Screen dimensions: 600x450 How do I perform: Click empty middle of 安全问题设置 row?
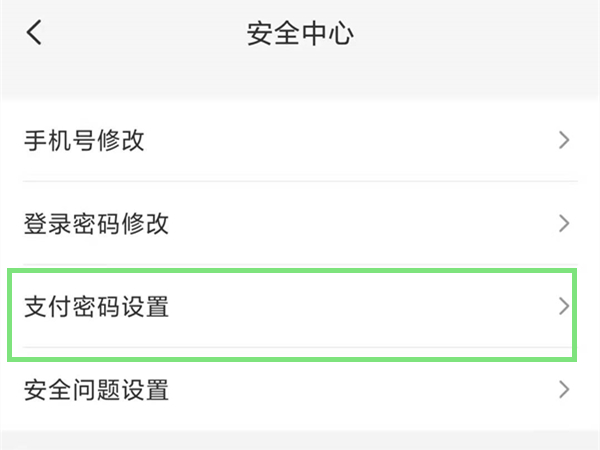(x=360, y=390)
